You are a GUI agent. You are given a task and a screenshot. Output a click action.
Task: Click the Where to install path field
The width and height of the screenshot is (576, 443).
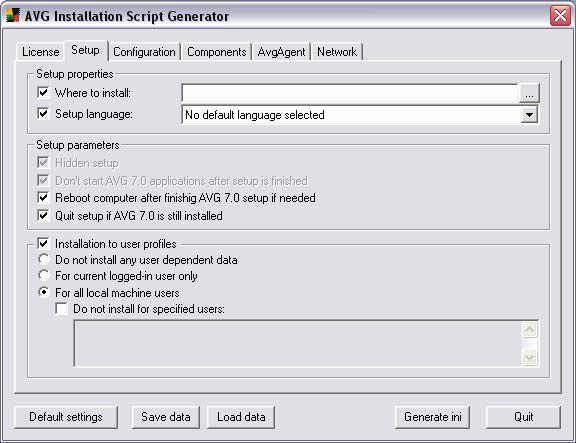click(349, 93)
